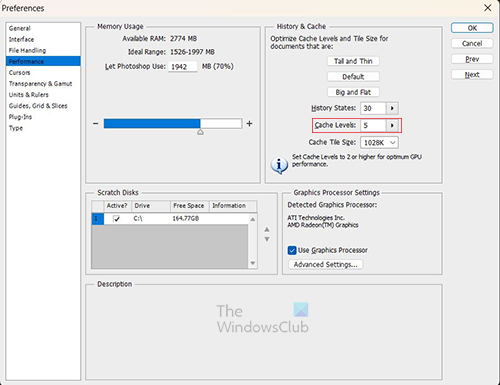Choose Transparency & Gamut category
The image size is (500, 385).
coord(40,84)
